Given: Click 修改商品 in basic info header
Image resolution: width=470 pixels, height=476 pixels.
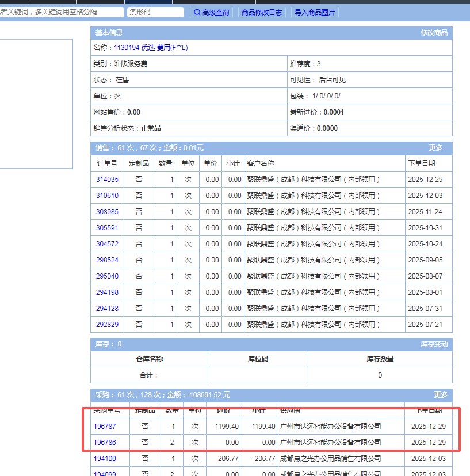Looking at the screenshot, I should point(434,33).
